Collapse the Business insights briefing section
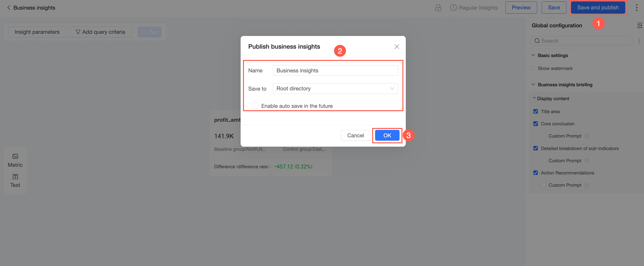 point(533,85)
